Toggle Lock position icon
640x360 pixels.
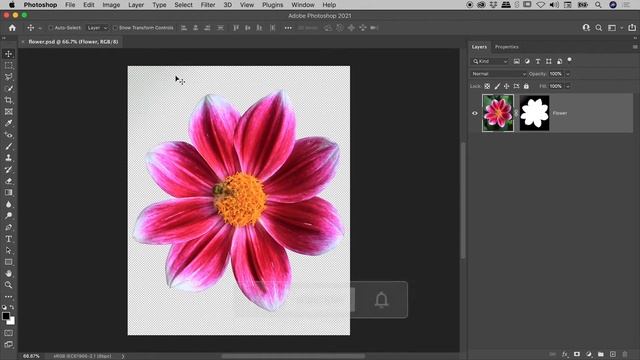point(507,86)
